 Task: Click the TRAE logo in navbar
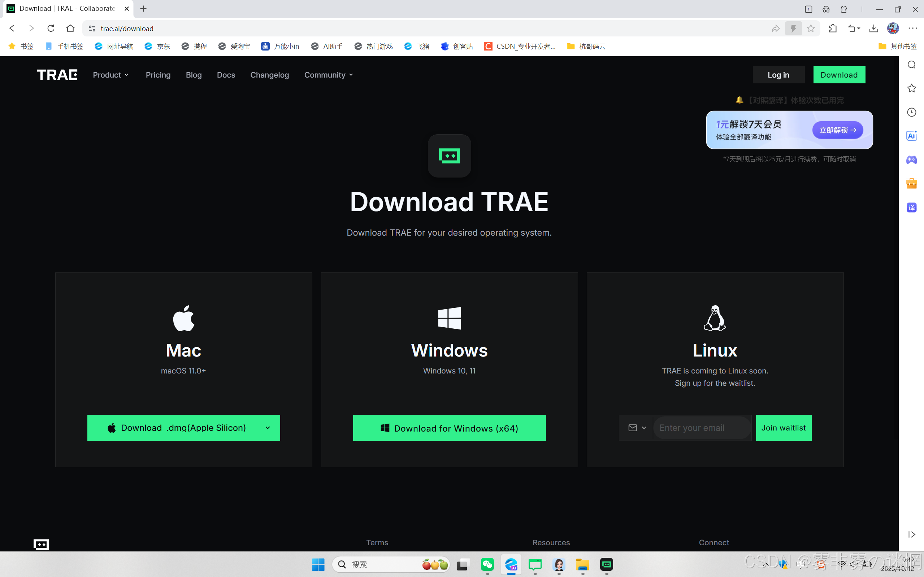[57, 75]
